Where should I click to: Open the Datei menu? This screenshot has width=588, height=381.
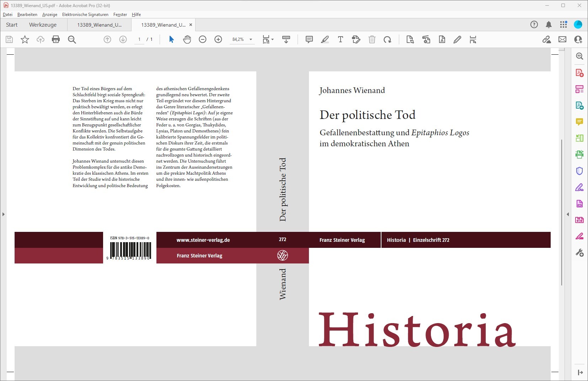[x=7, y=15]
